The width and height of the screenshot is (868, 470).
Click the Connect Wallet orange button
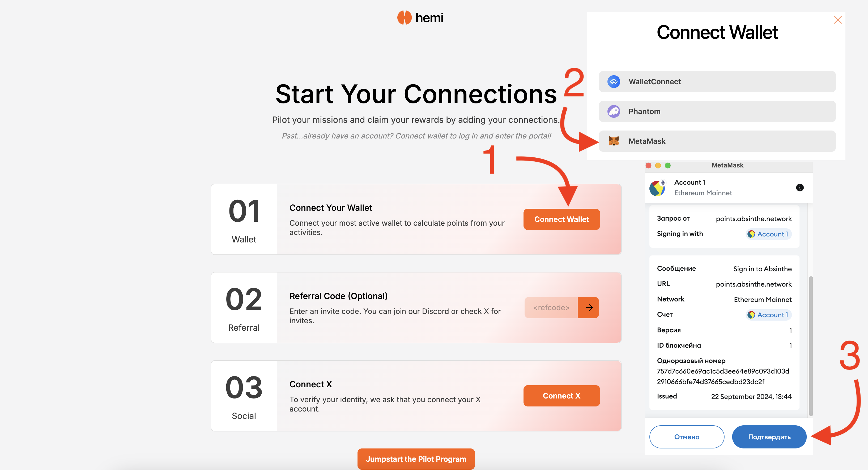(x=561, y=220)
